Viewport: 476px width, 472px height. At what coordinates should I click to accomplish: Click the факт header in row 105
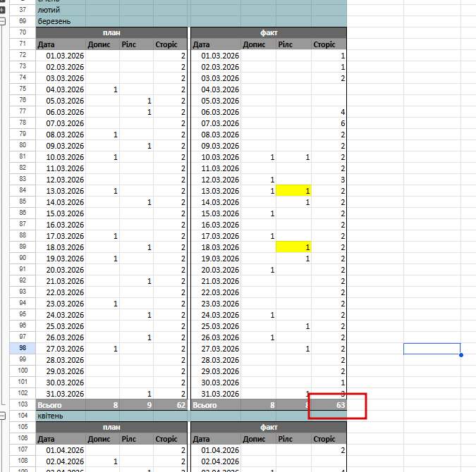click(x=269, y=427)
